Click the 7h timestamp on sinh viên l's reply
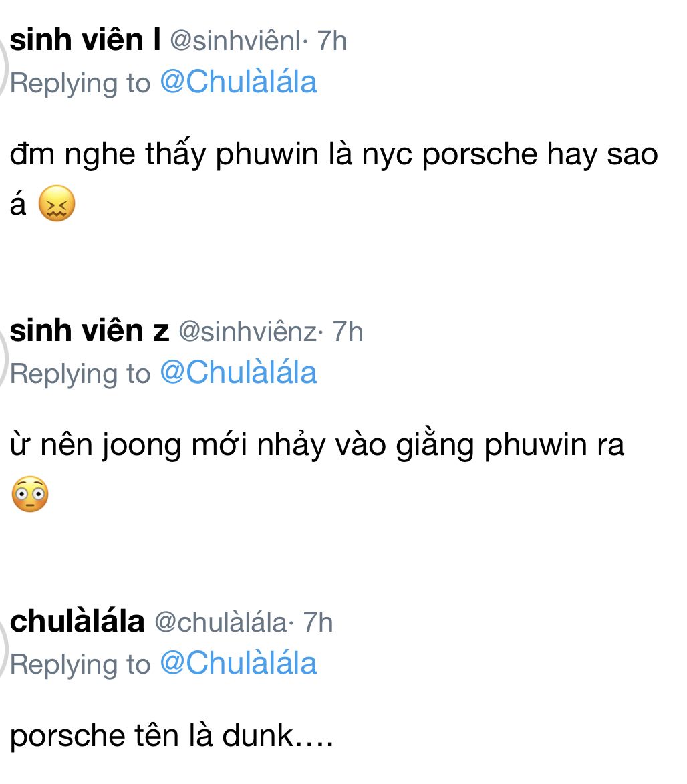Viewport: 687px width, 784px height. (x=331, y=41)
